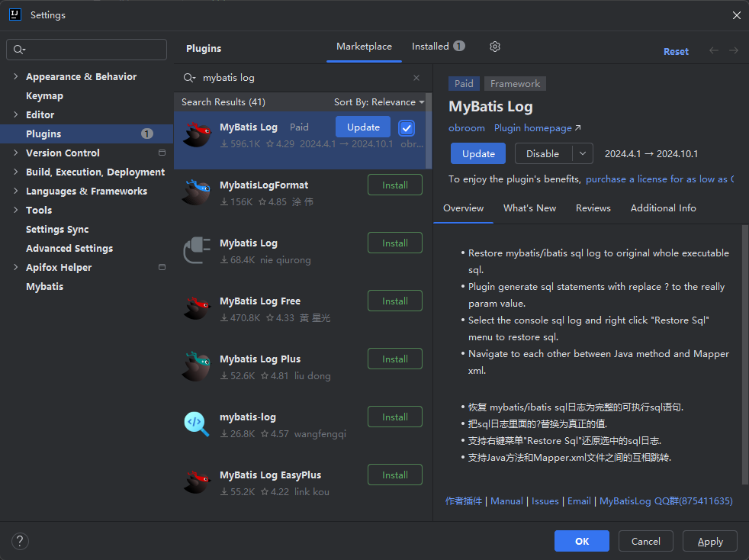The image size is (749, 560).
Task: Click the OK button
Action: 582,542
